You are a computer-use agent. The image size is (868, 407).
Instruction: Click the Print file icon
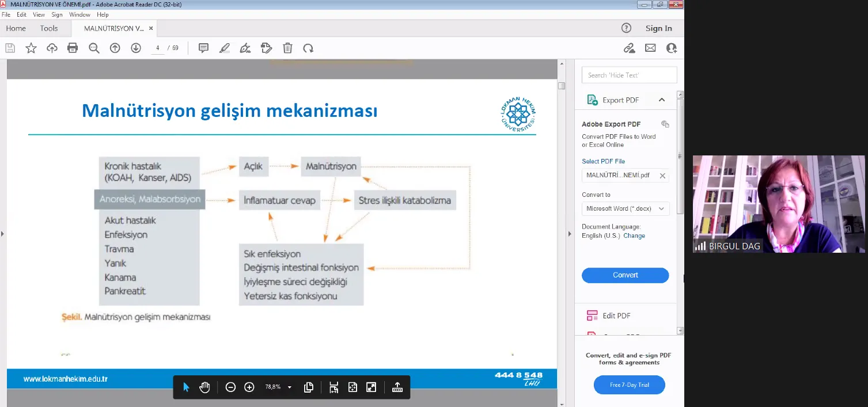[x=73, y=48]
